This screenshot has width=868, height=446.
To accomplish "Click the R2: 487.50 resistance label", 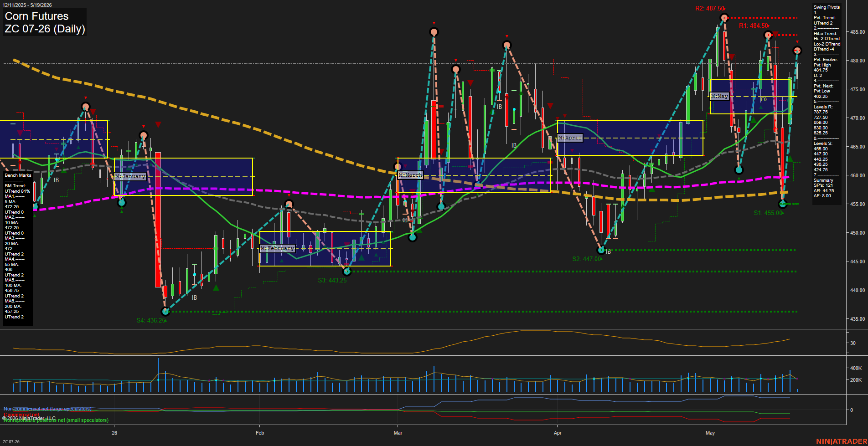I will pos(709,9).
